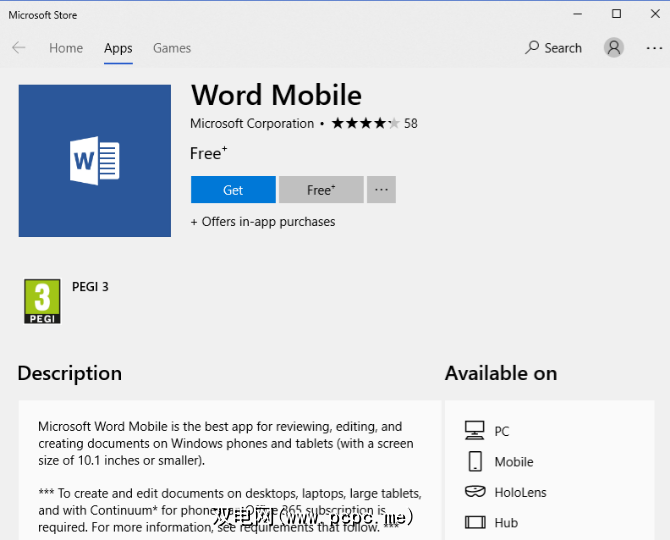The width and height of the screenshot is (670, 540).
Task: Click the PEGI 3 rating badge
Action: [x=42, y=301]
